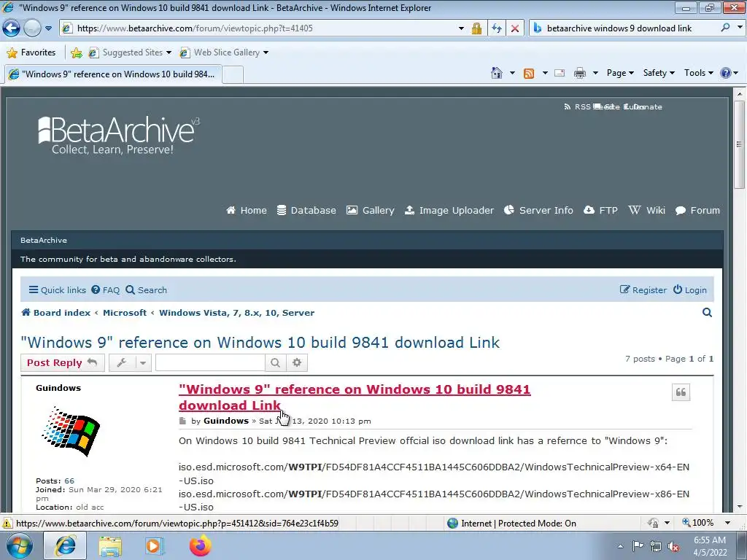747x560 pixels.
Task: Click the RSS link in site header
Action: (578, 106)
